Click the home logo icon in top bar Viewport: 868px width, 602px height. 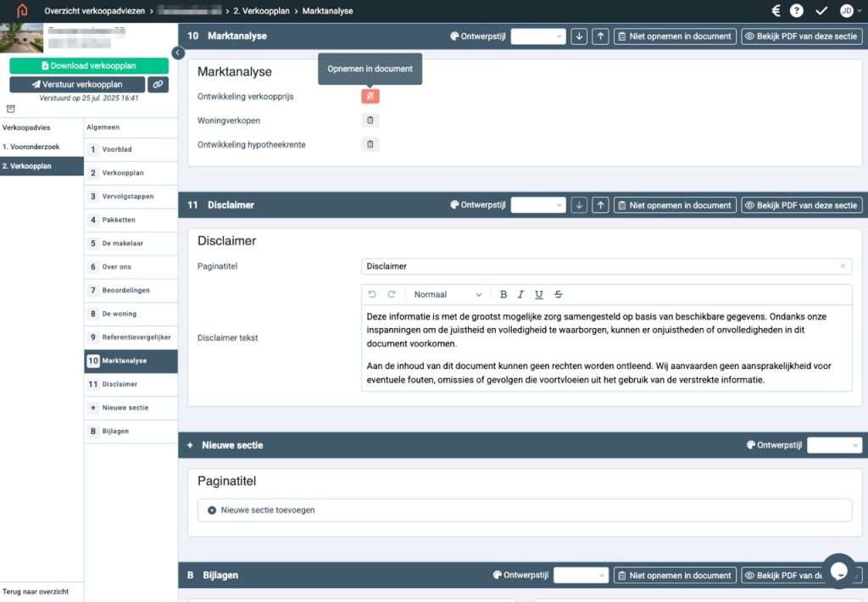coord(22,10)
